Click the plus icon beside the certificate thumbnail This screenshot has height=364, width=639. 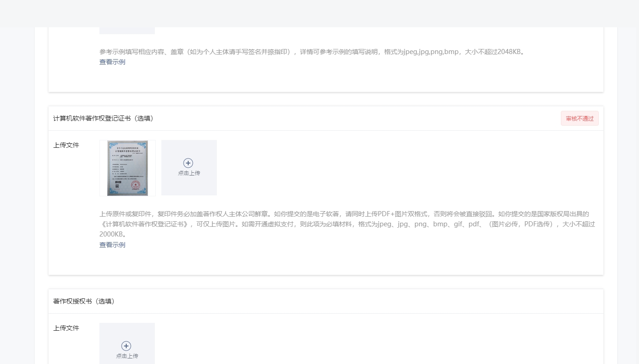[x=188, y=163]
